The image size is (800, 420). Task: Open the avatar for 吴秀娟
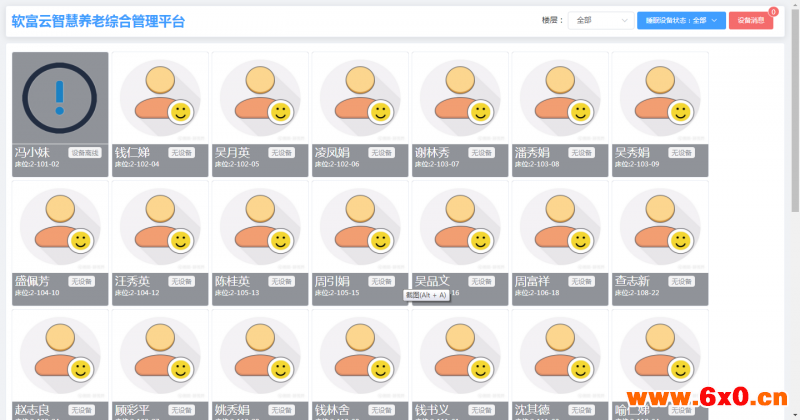click(660, 98)
